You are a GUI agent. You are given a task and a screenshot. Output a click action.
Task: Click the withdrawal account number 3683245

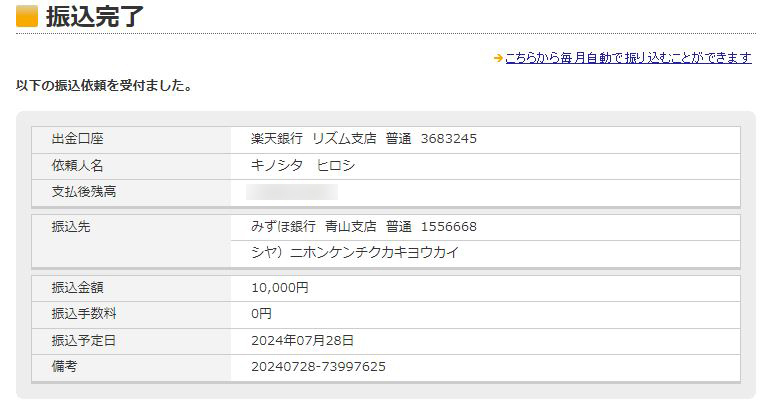tap(448, 139)
